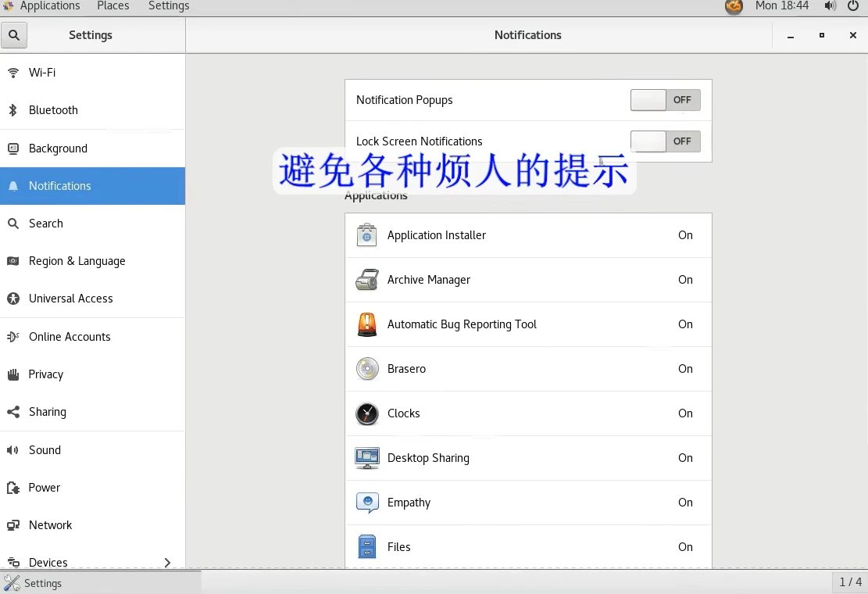Open Desktop Sharing notification settings row
Viewport: 868px width, 594px height.
point(528,458)
